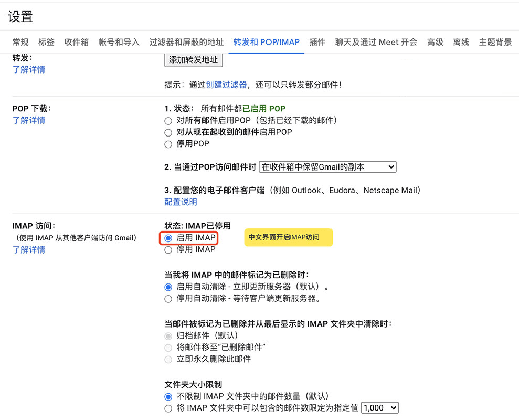Select 停用 IMAP radio option
This screenshot has width=519, height=420.
tap(168, 249)
